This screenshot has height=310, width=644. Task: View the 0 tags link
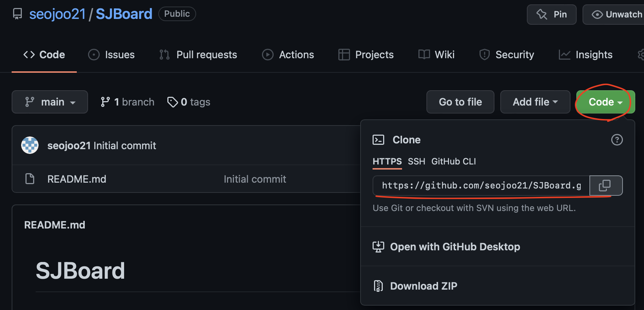(188, 102)
